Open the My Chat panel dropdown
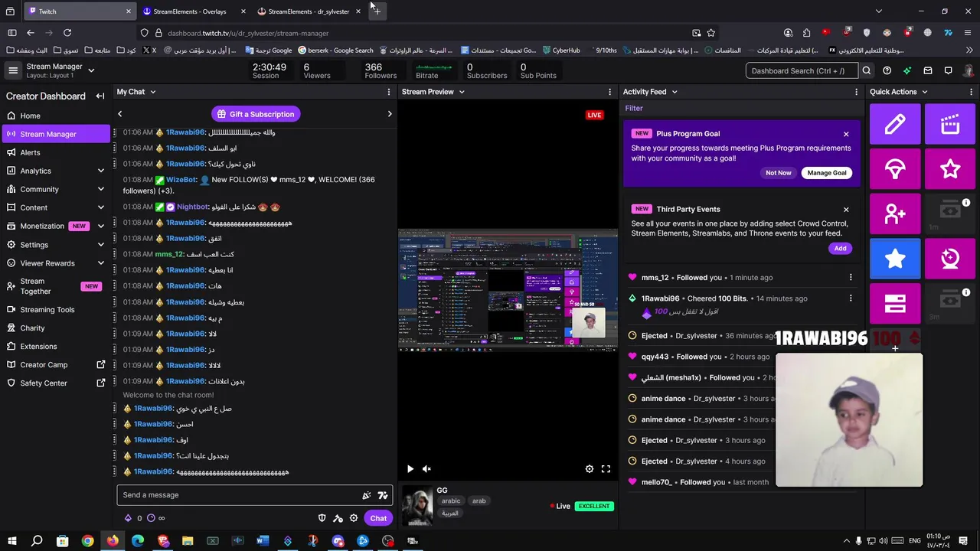 (x=152, y=92)
